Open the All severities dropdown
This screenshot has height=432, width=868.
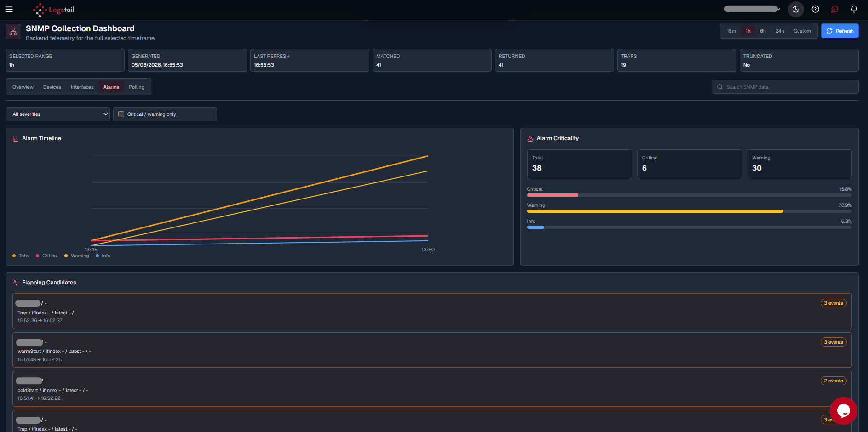pyautogui.click(x=57, y=114)
